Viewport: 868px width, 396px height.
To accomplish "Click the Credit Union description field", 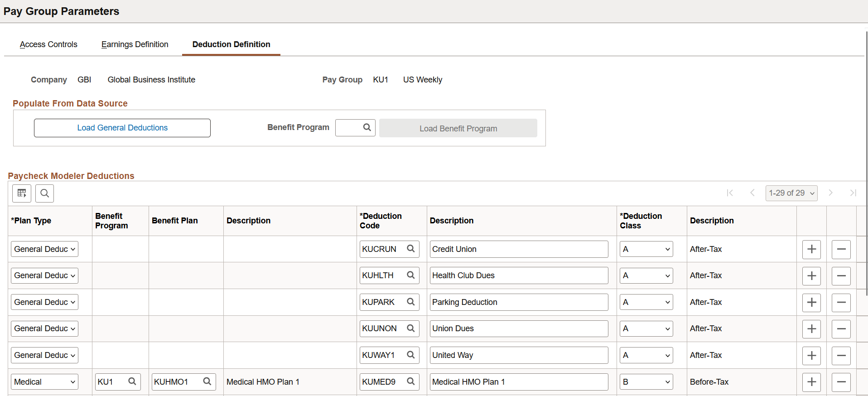I will pyautogui.click(x=519, y=249).
